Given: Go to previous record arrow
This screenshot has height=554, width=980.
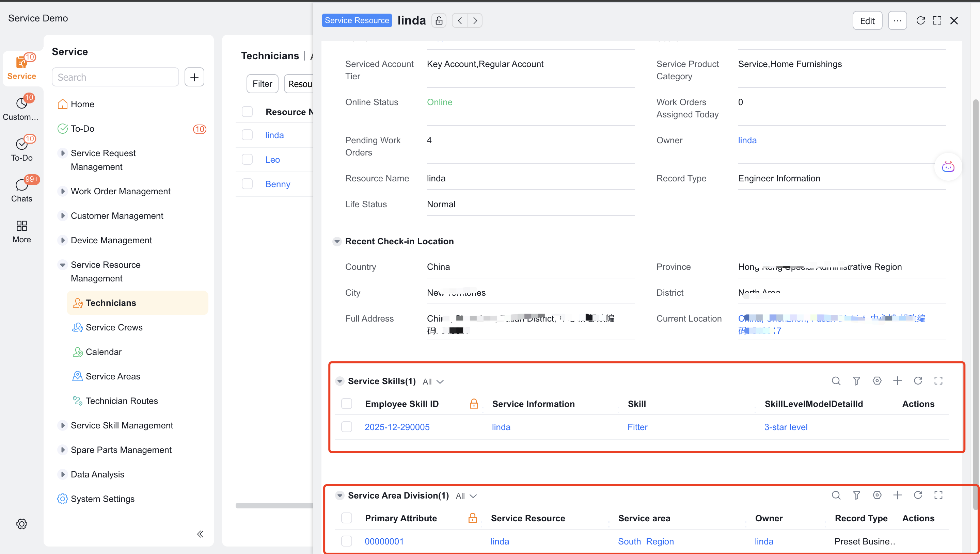Looking at the screenshot, I should tap(460, 20).
